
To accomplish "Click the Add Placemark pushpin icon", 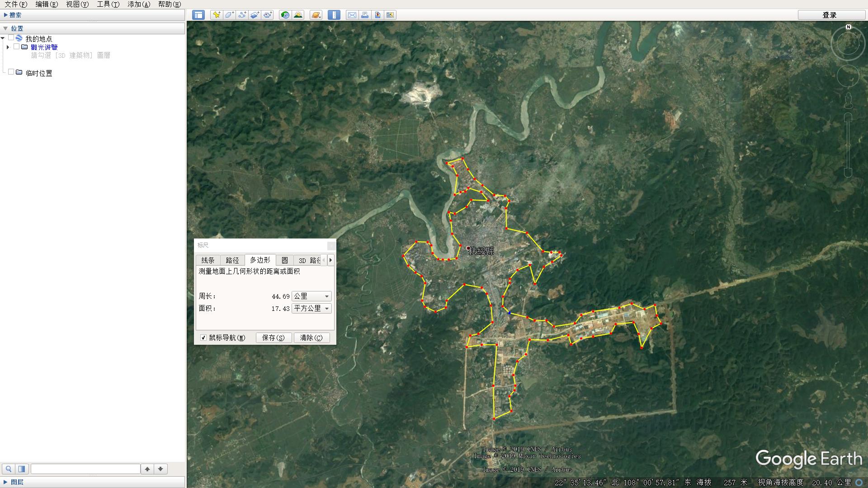I will click(217, 15).
